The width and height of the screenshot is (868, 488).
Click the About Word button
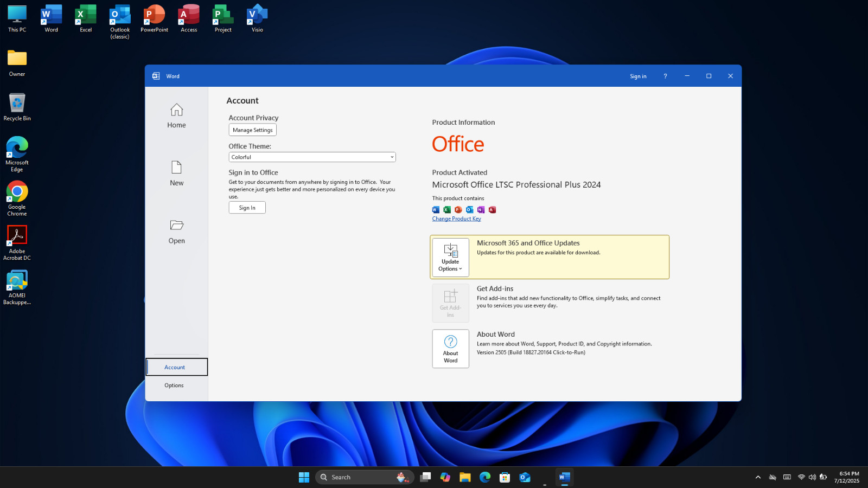point(451,349)
